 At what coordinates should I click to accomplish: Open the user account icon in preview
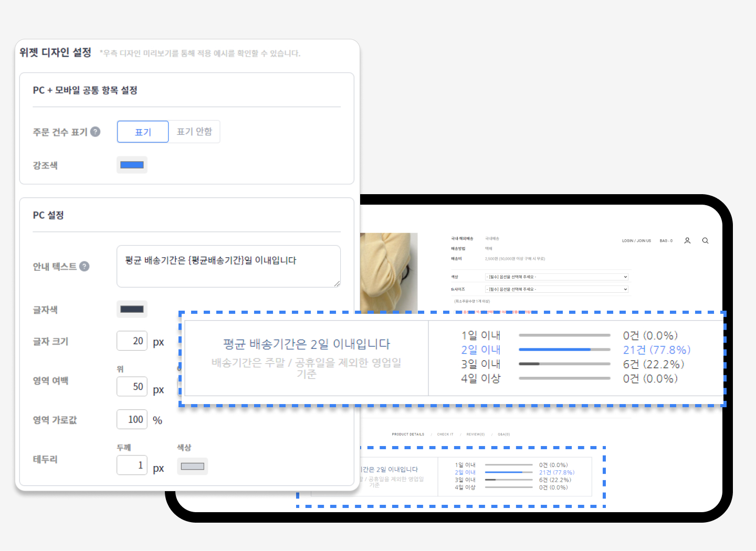click(x=687, y=241)
